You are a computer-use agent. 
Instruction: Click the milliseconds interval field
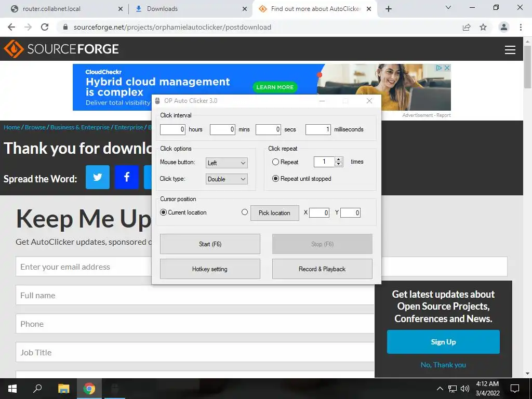[318, 129]
